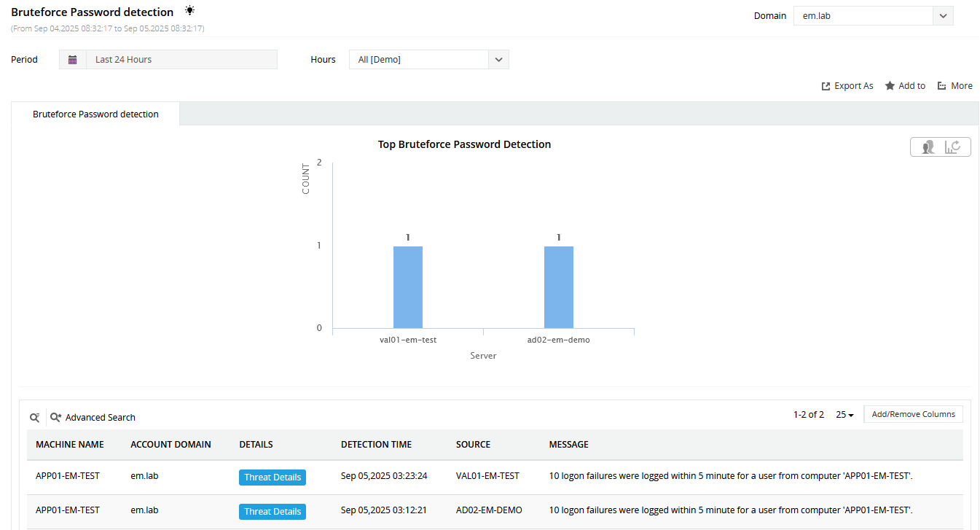Viewport: 980px width, 530px height.
Task: Open Threat Details for VAL01-EM-TEST row
Action: pos(273,478)
